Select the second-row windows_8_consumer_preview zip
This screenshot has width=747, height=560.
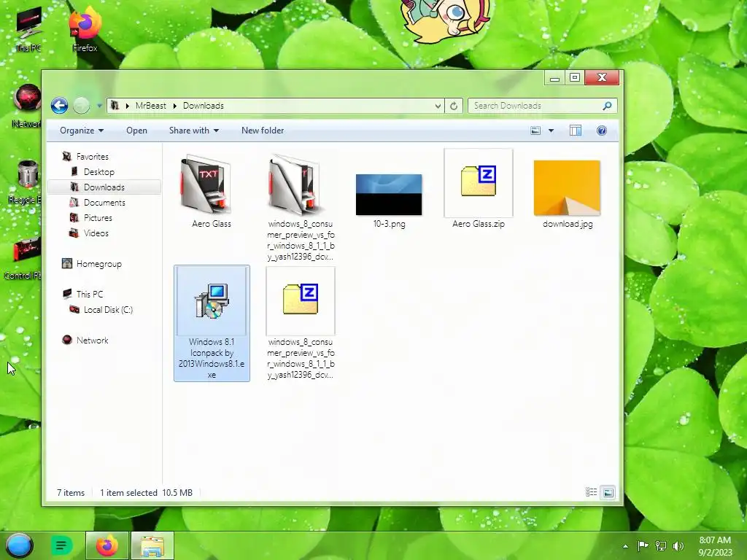301,323
